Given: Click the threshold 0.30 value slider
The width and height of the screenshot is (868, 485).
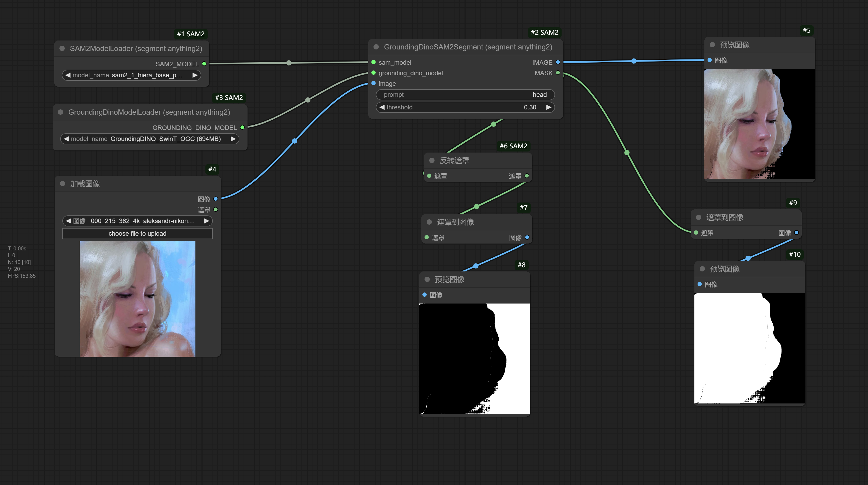Looking at the screenshot, I should pos(465,107).
